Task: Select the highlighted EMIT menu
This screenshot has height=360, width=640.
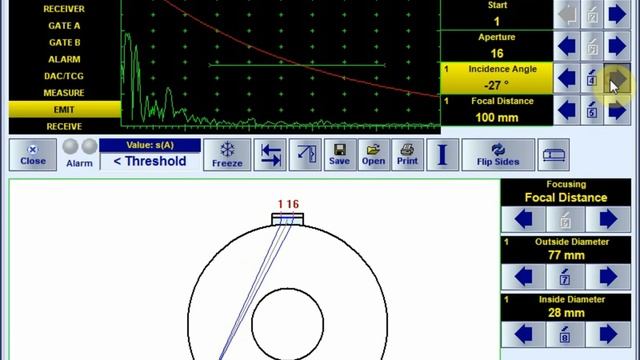Action: (64, 109)
